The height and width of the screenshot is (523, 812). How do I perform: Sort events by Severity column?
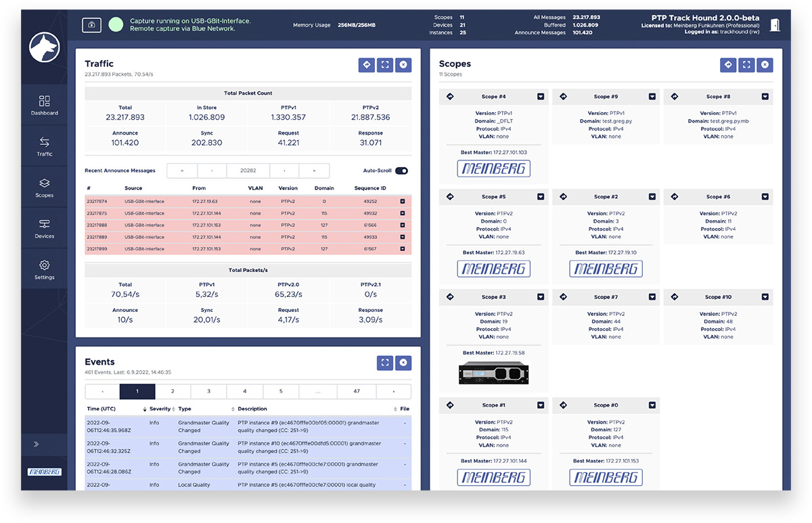(x=161, y=409)
